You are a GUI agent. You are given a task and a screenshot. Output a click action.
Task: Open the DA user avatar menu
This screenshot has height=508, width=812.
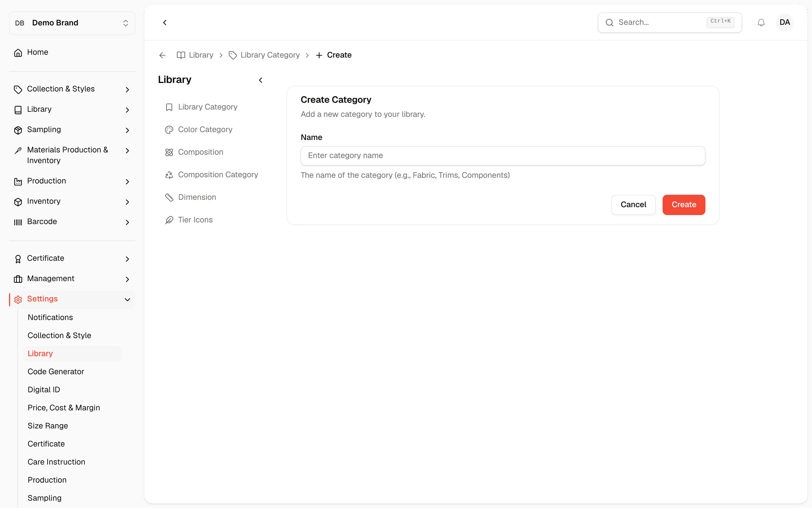click(x=784, y=23)
